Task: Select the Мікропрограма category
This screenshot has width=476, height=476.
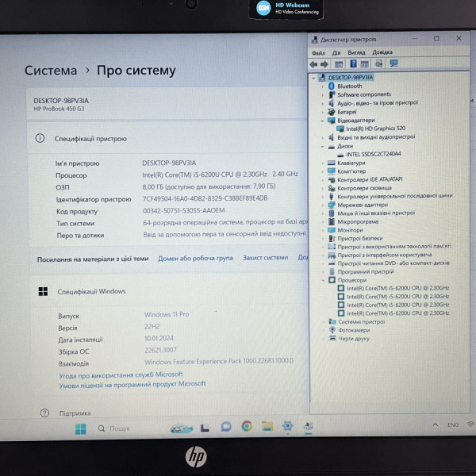Action: point(359,221)
